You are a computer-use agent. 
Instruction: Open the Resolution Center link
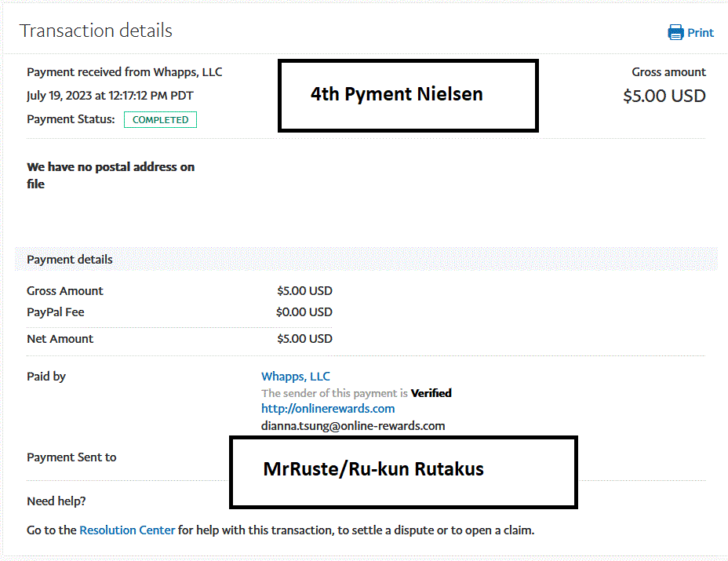[127, 530]
